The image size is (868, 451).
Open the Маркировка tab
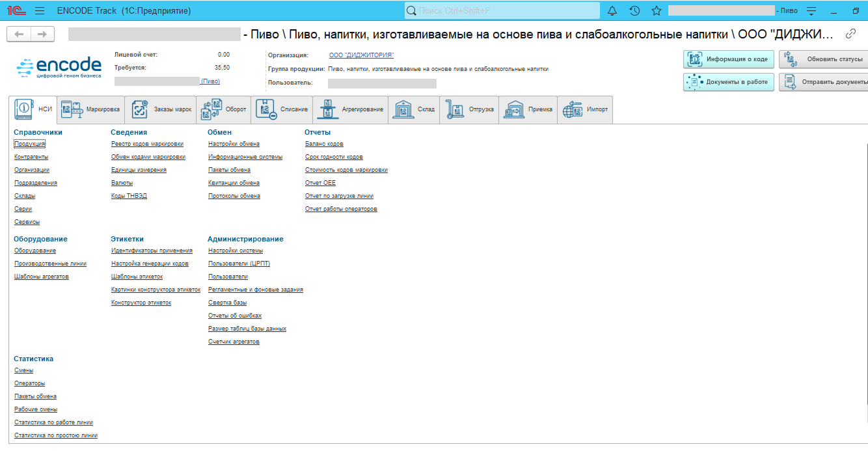coord(90,109)
